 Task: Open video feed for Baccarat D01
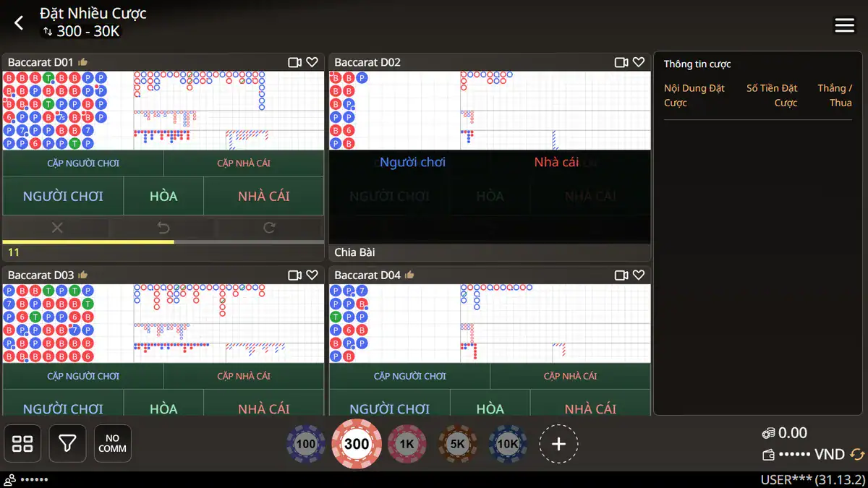tap(294, 63)
